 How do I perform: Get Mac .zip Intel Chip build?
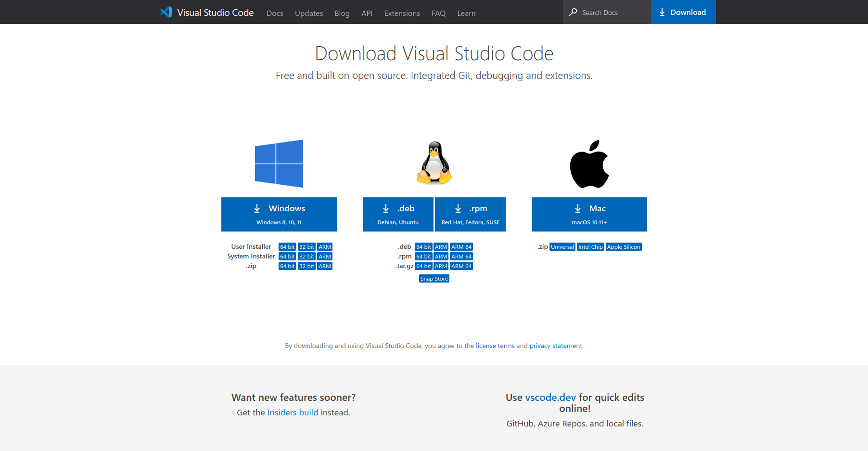tap(590, 247)
